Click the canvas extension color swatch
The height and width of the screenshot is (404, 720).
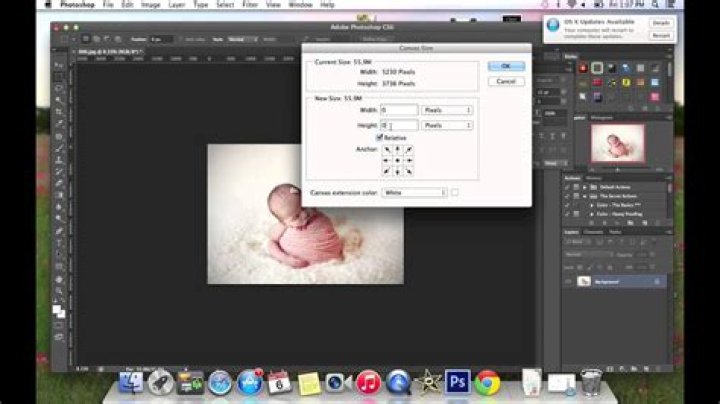455,192
